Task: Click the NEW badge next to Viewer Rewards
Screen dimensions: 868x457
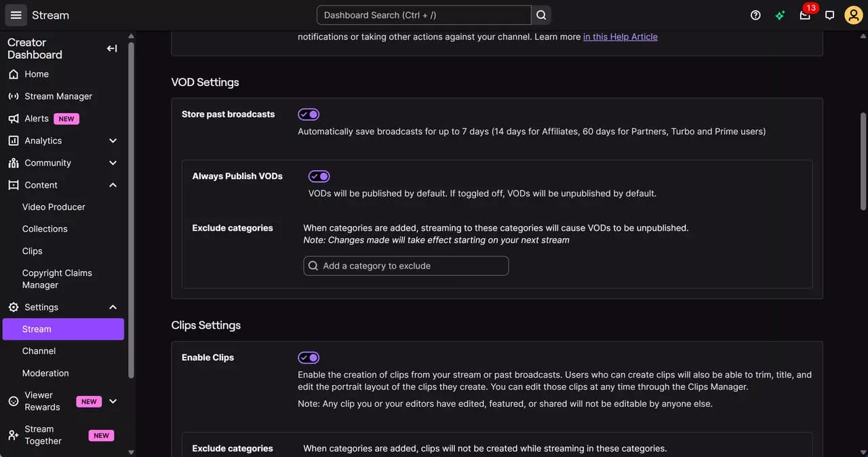Action: [89, 401]
